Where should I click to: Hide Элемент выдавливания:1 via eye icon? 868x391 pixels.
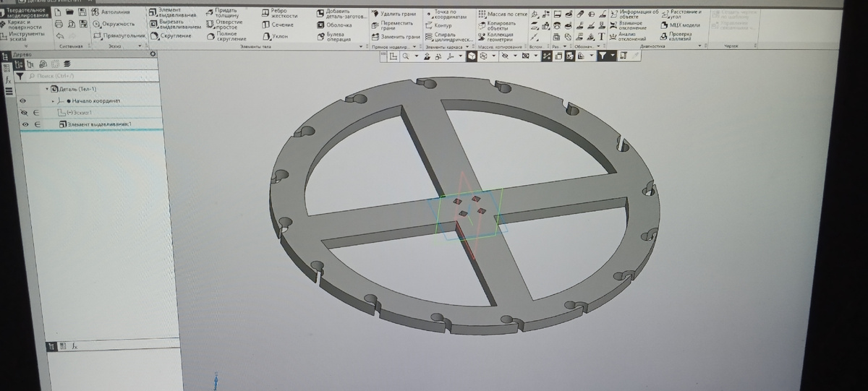(x=24, y=125)
